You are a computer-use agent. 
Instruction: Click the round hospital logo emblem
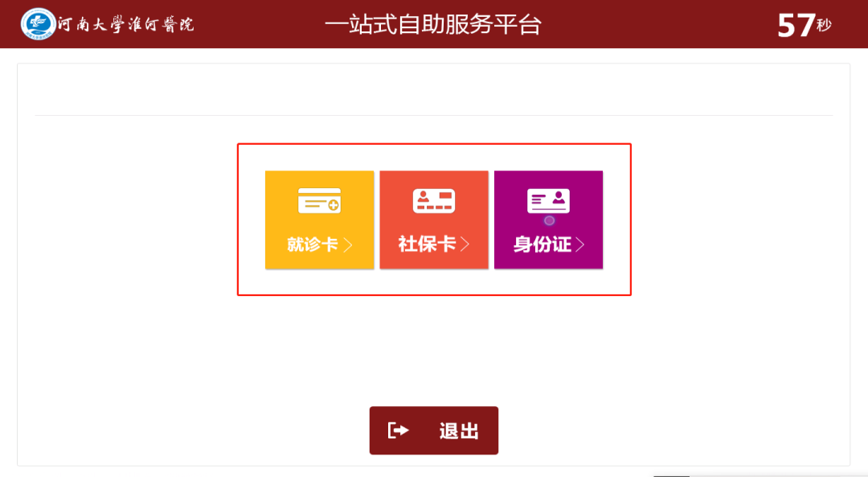(x=39, y=24)
